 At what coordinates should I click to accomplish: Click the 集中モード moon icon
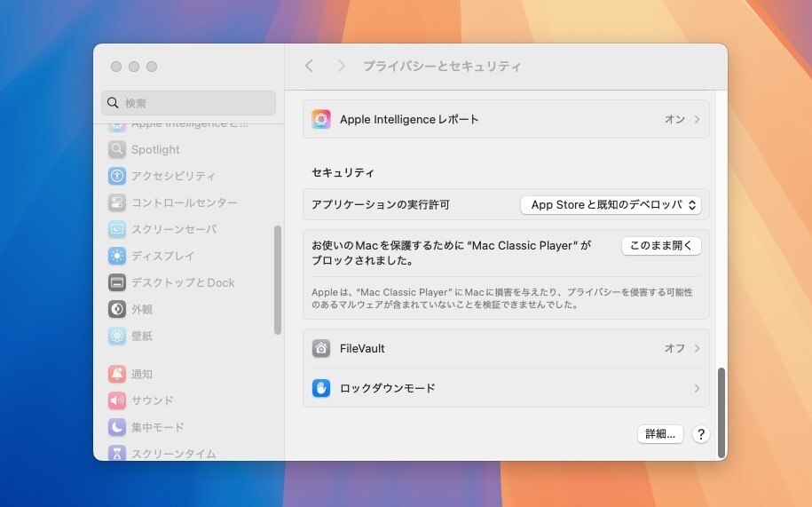(x=117, y=427)
